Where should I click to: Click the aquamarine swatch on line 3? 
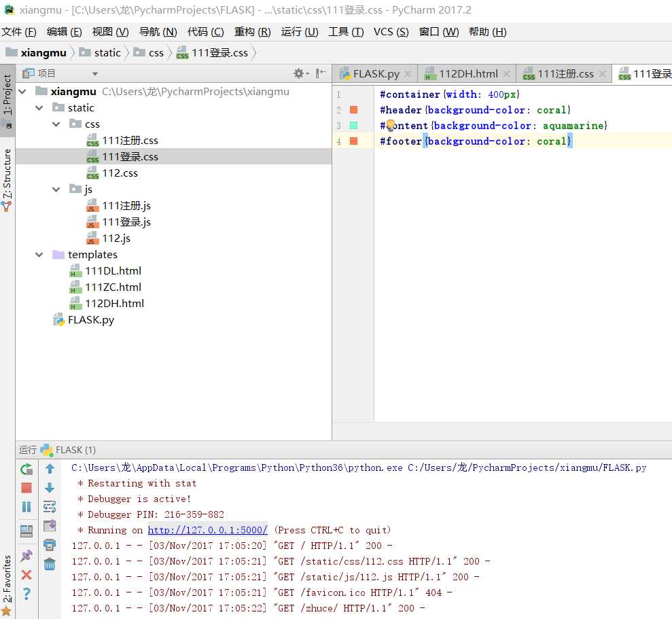coord(353,125)
